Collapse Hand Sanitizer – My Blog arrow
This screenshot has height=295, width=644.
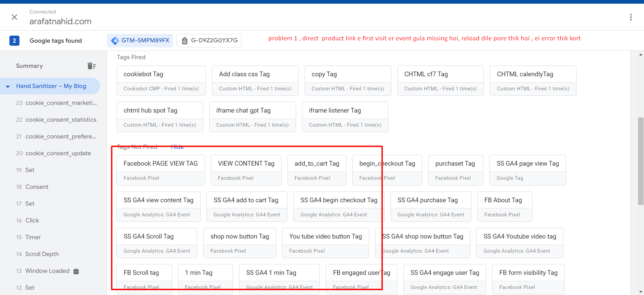coord(8,87)
